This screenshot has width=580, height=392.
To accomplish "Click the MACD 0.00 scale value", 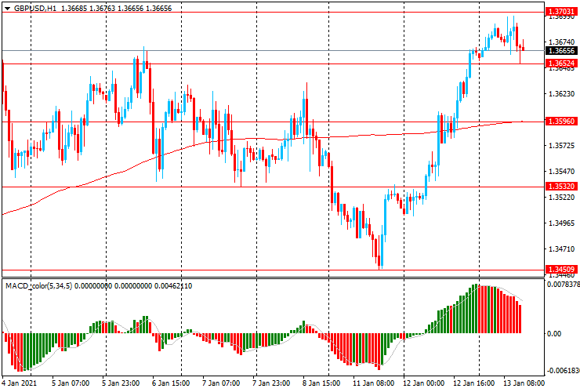I will pos(554,334).
